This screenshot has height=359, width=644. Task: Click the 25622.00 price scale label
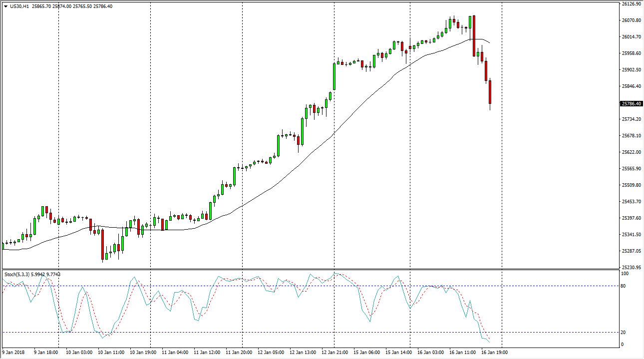click(631, 152)
